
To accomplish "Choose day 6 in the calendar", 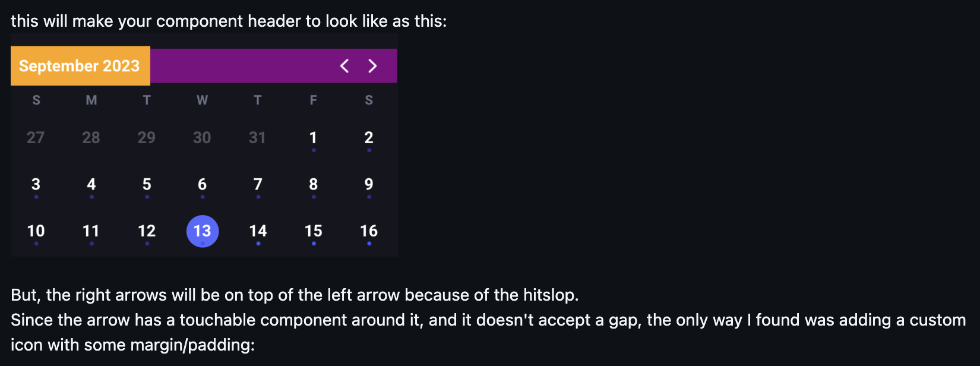I will [x=203, y=184].
